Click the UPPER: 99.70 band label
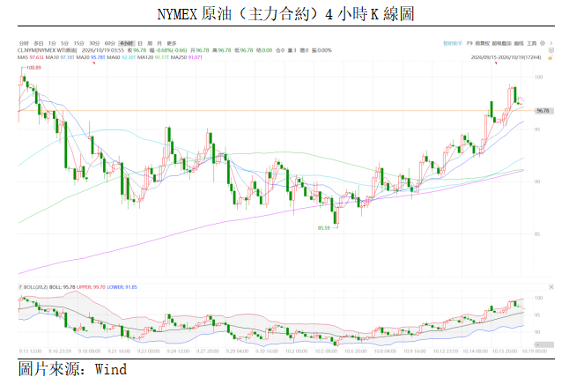569x392 pixels. (x=91, y=287)
